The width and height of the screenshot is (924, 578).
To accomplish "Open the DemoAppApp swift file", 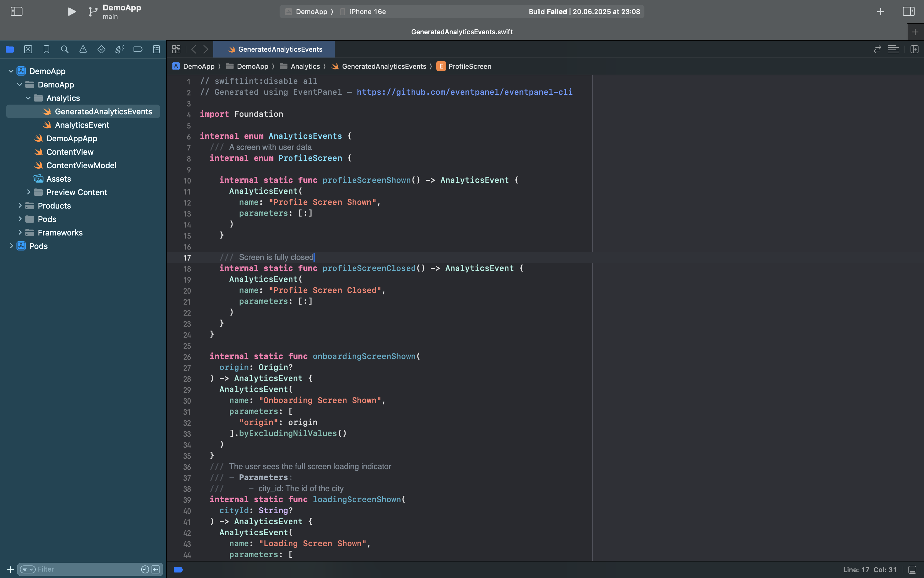I will tap(72, 138).
